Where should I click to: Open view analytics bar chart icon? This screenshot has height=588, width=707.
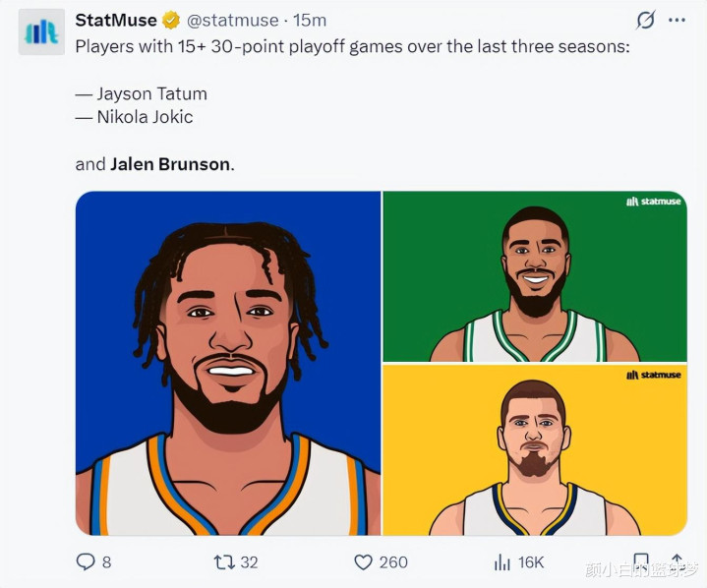click(x=501, y=561)
